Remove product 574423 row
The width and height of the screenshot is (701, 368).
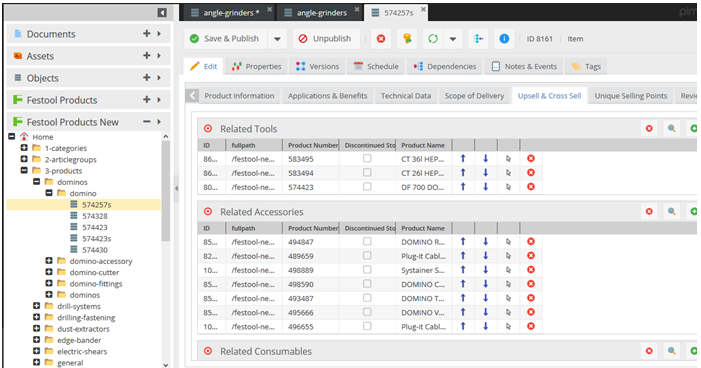click(x=531, y=187)
